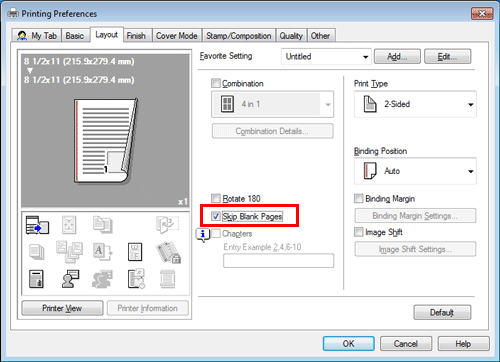Click the grayed two overlapping documents icon
The image size is (500, 362).
point(103,224)
